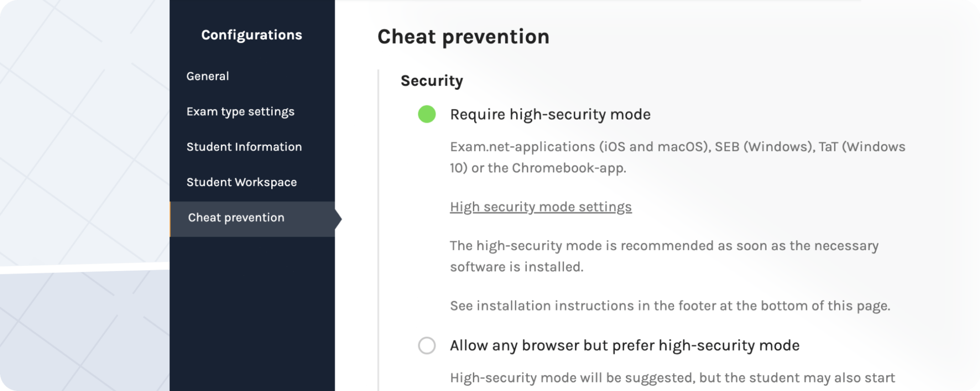Select the Cheat prevention sidebar item
The image size is (980, 391).
(x=235, y=217)
